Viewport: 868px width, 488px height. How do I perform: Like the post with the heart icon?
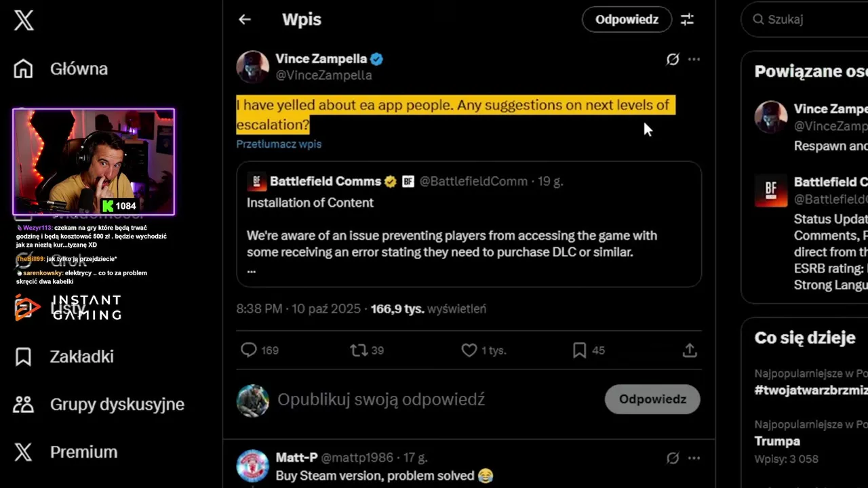[469, 350]
